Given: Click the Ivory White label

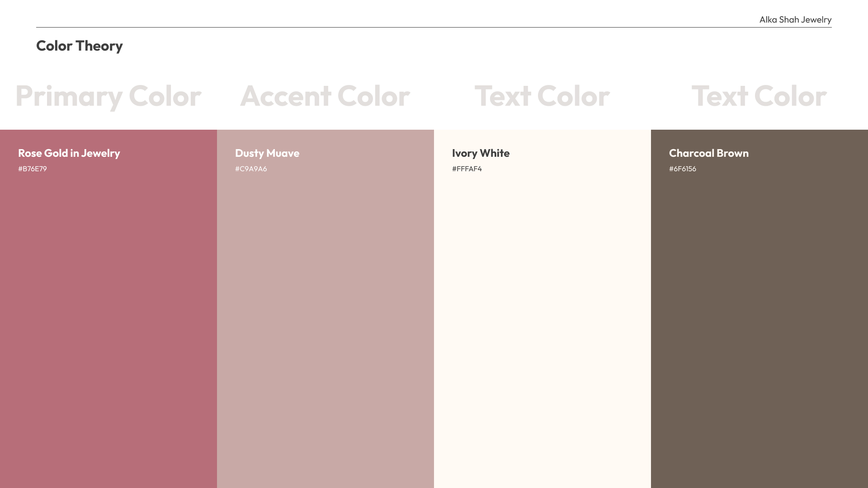Looking at the screenshot, I should click(481, 153).
